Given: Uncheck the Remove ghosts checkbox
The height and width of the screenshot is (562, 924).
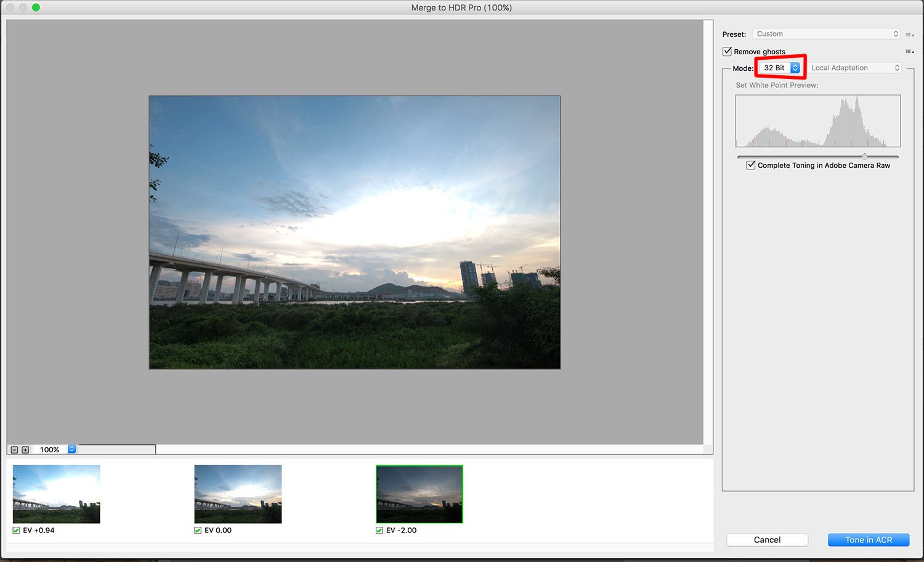Looking at the screenshot, I should point(727,51).
